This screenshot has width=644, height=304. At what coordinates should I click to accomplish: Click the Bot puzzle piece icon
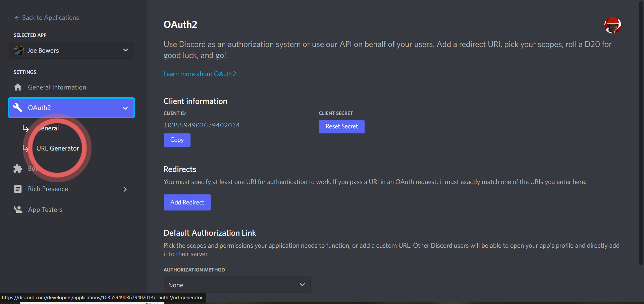click(x=18, y=169)
